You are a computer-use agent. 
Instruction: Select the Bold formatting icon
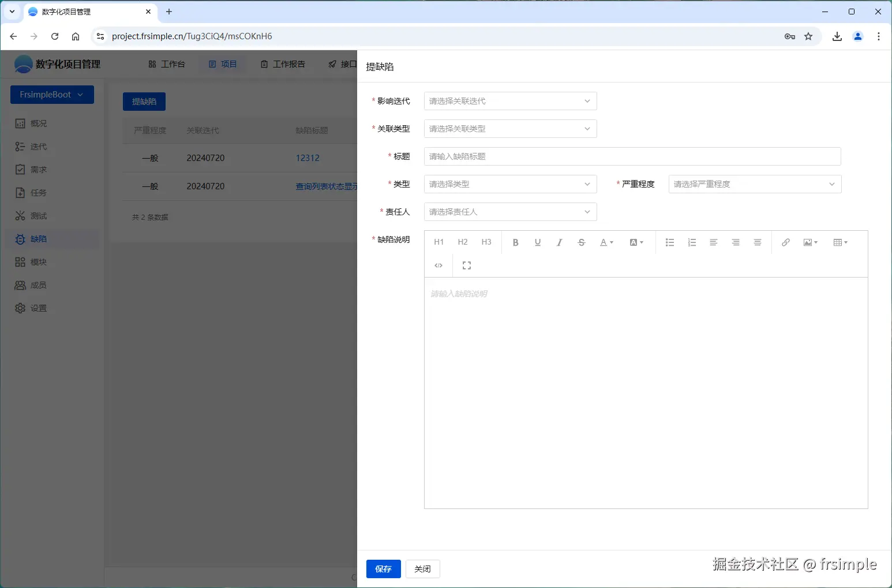coord(515,242)
